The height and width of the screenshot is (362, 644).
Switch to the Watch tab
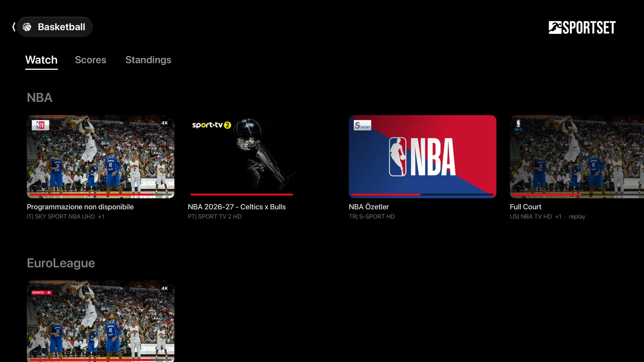coord(42,60)
